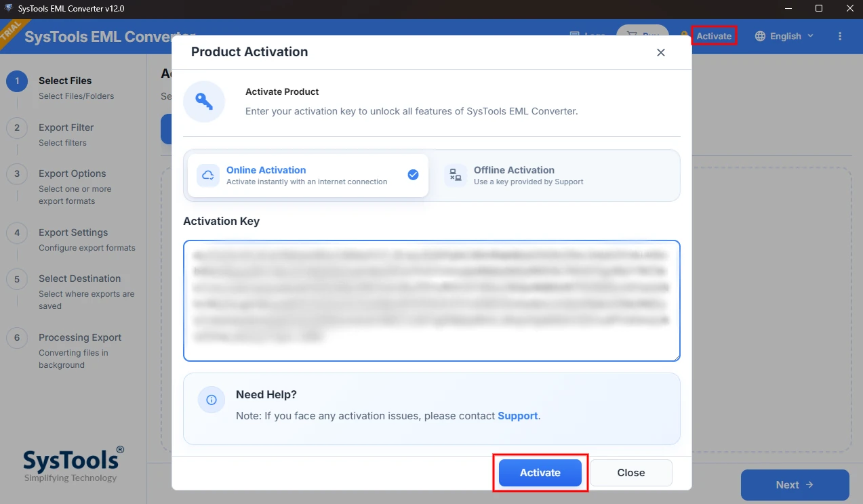Click the key icon beside Activate Product

pos(204,102)
